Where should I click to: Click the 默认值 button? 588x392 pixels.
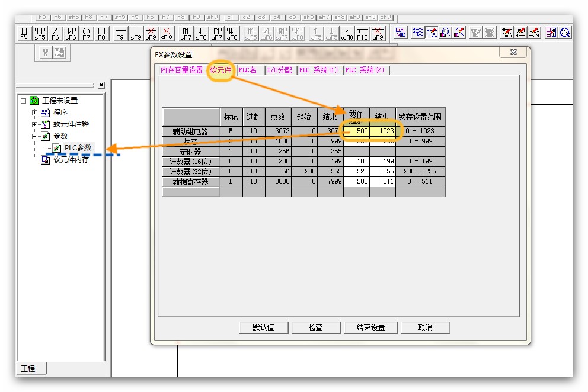(263, 327)
